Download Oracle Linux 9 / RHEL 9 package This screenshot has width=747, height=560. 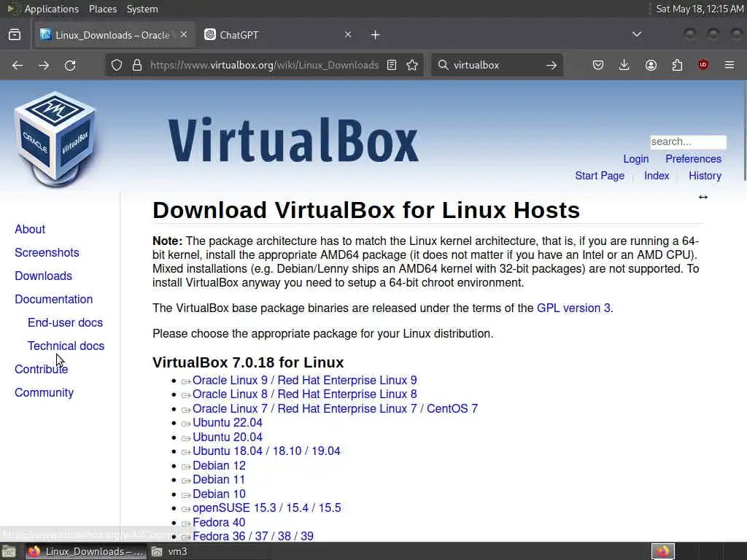(304, 380)
